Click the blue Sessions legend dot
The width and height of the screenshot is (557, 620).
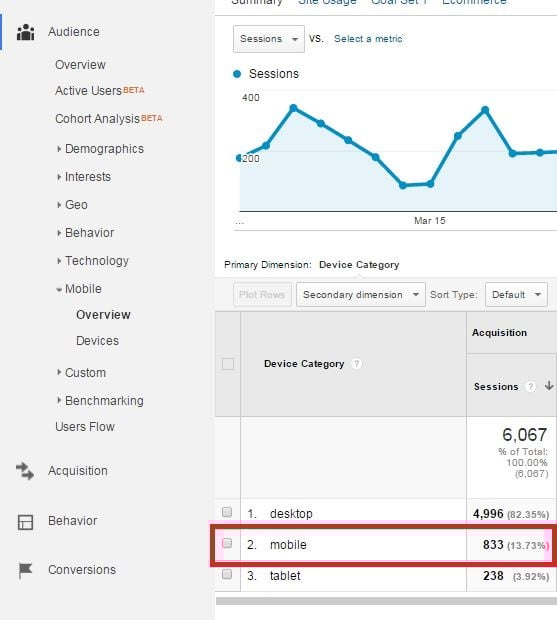tap(237, 74)
